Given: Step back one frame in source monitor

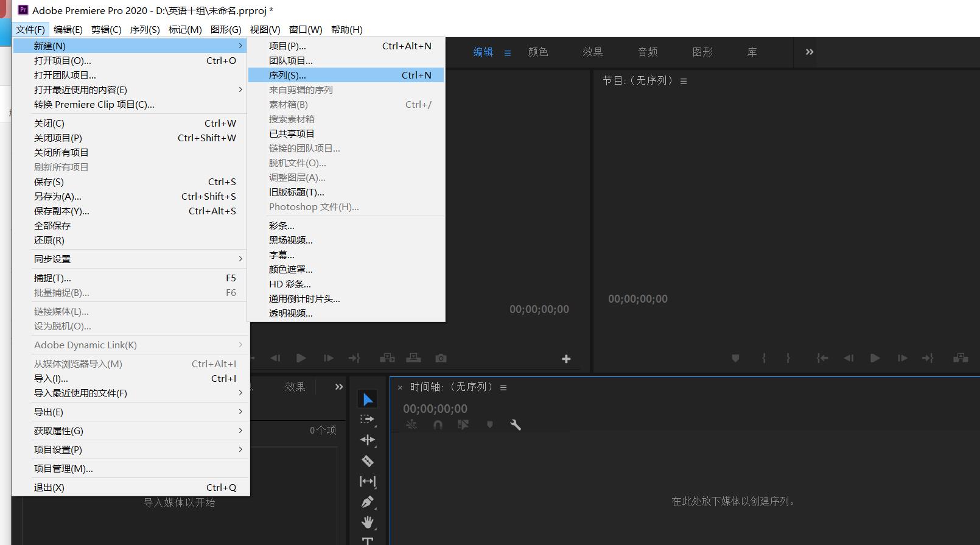Looking at the screenshot, I should [275, 358].
